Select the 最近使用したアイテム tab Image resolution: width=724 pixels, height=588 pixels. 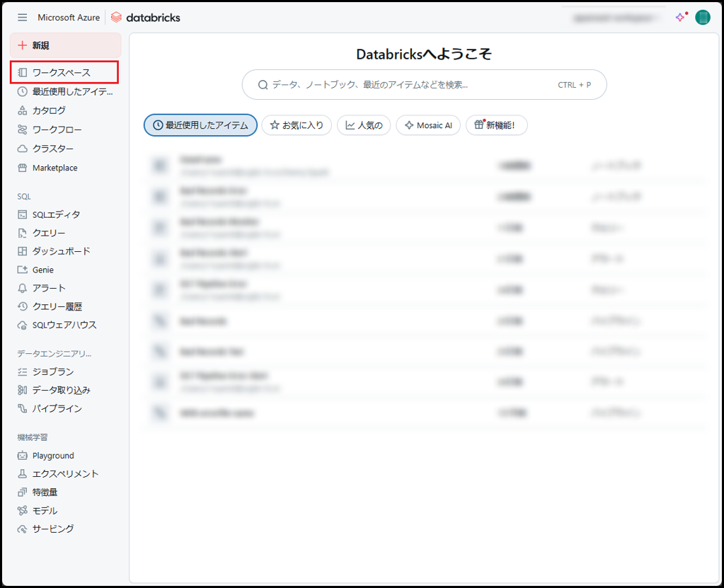point(200,125)
